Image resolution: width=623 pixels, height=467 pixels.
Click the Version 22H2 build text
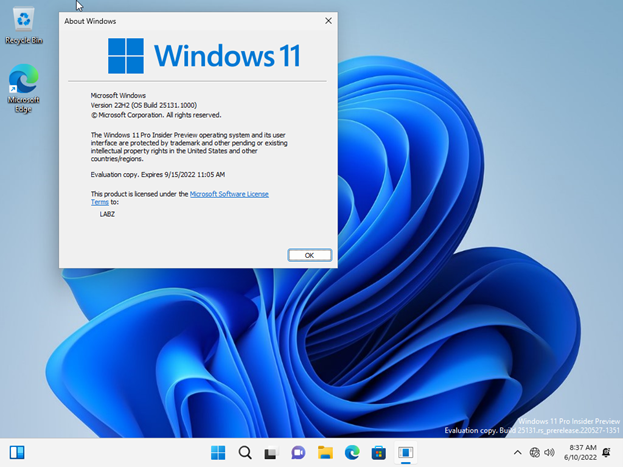coord(143,105)
